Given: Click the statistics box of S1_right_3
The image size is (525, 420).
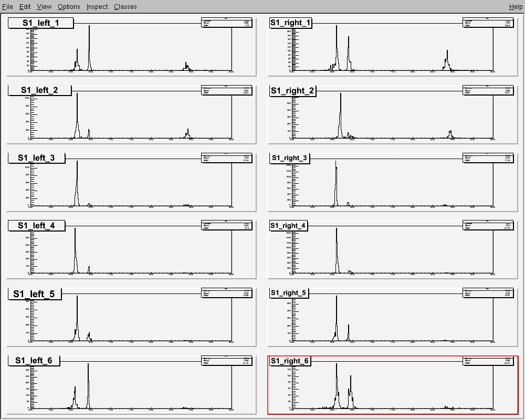Looking at the screenshot, I should pos(488,158).
